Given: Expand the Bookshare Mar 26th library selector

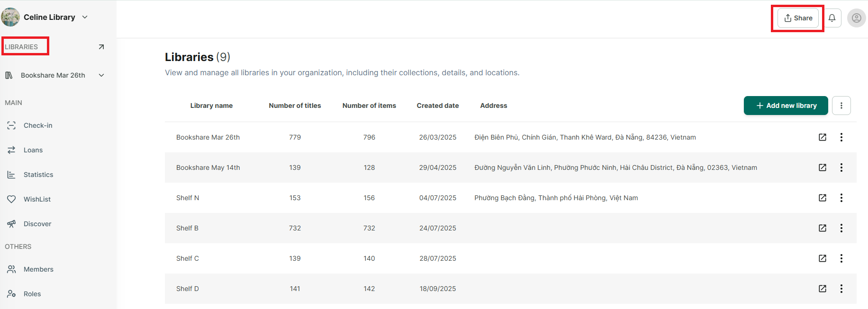Looking at the screenshot, I should (101, 75).
